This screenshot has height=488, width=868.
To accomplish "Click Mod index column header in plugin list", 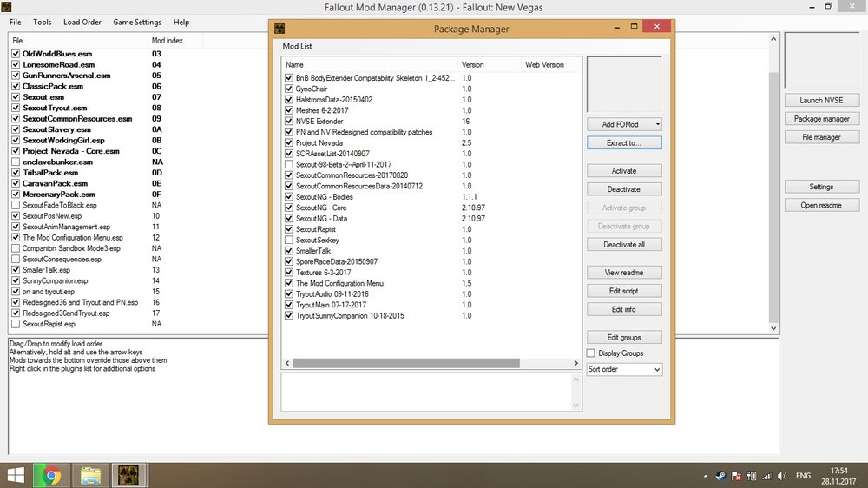I will tap(175, 41).
